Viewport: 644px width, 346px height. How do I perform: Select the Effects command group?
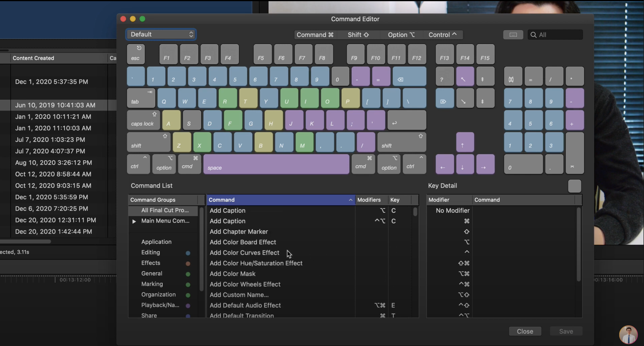tap(150, 263)
